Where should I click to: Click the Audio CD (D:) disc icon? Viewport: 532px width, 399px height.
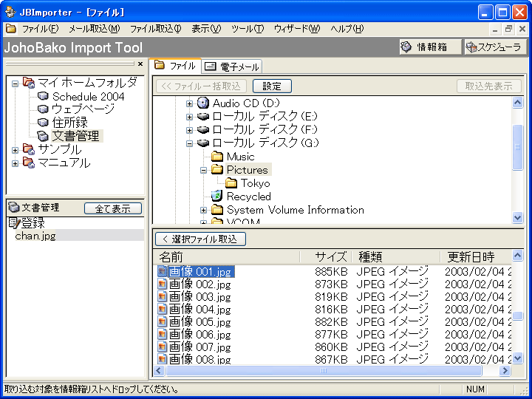point(203,103)
